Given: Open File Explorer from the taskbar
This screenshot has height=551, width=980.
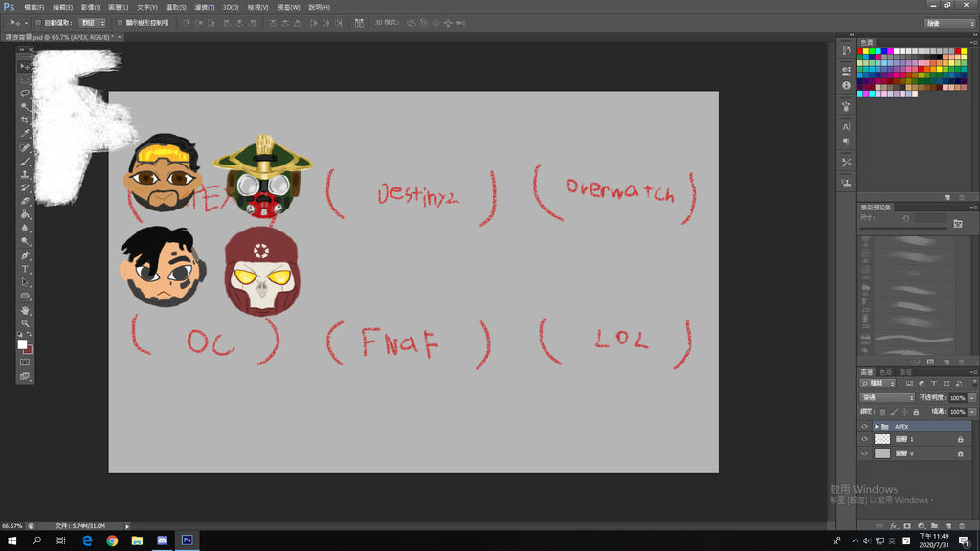Looking at the screenshot, I should pos(137,540).
